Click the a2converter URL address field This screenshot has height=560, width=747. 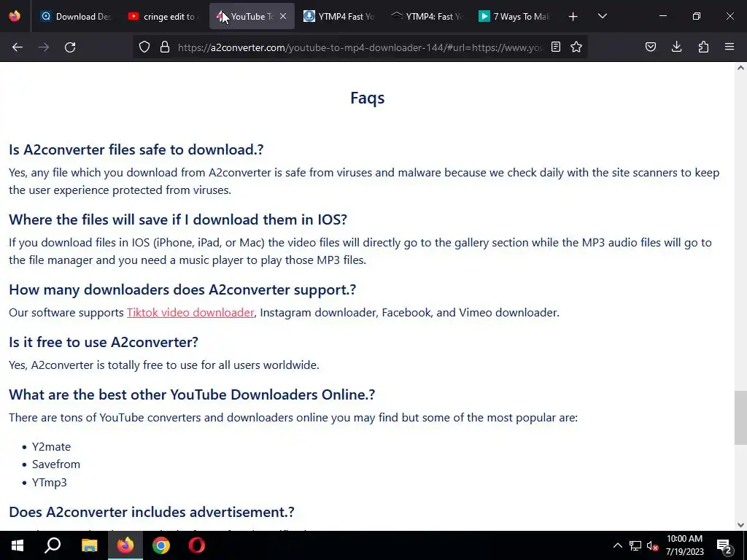coord(360,47)
